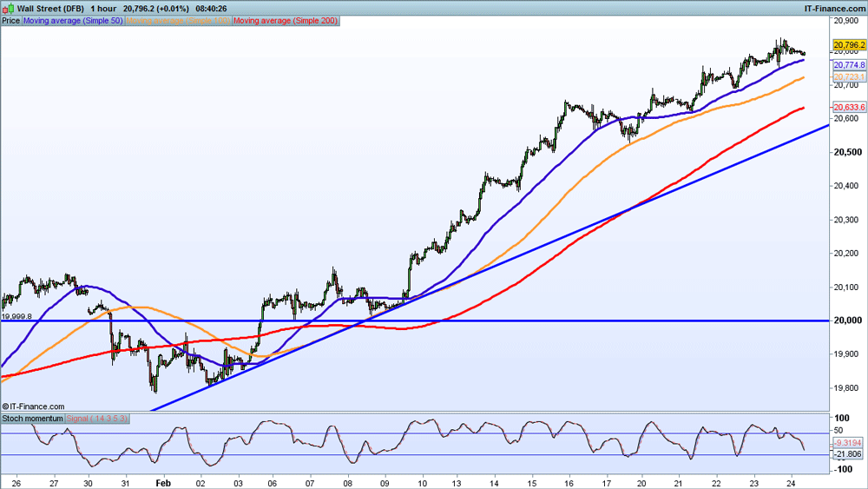Select Moving average (Simple 50) legend tab
This screenshot has height=489, width=868.
click(x=73, y=21)
